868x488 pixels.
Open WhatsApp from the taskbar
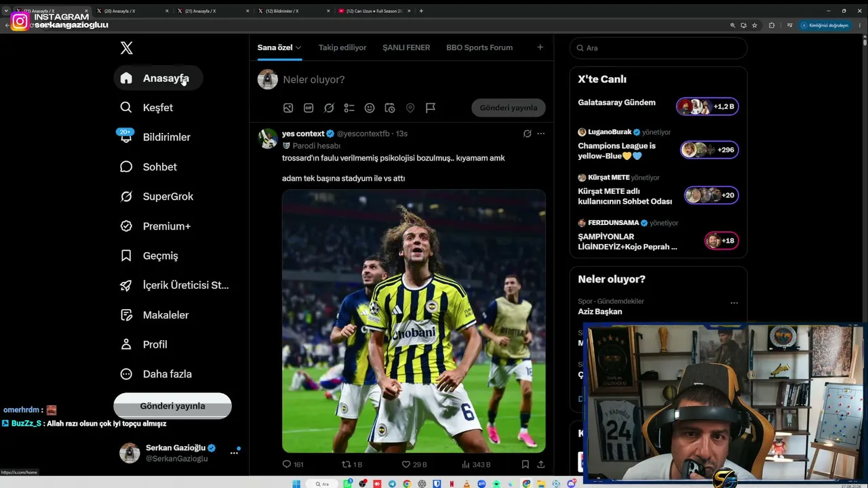[348, 484]
